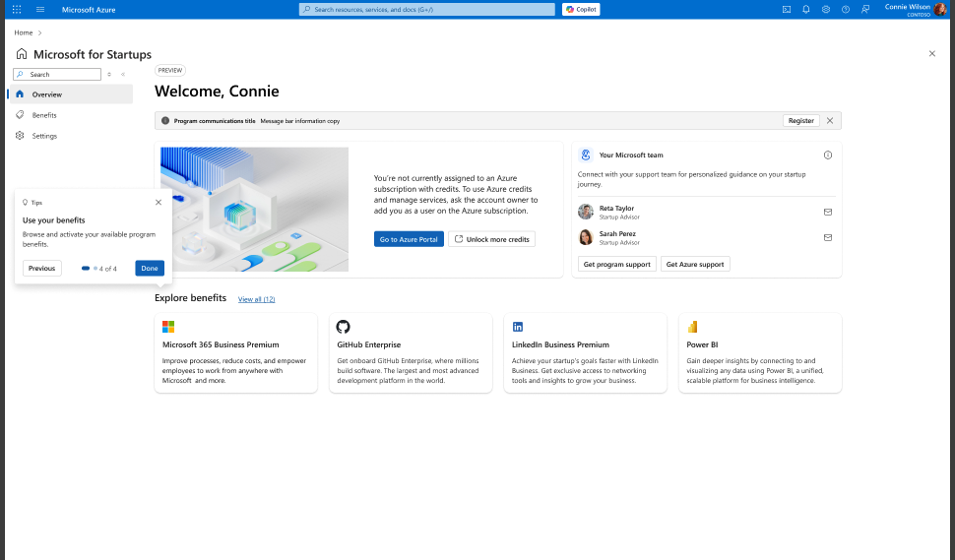Screen dimensions: 955x560
Task: Email Sarah Perez via mail icon
Action: point(828,237)
